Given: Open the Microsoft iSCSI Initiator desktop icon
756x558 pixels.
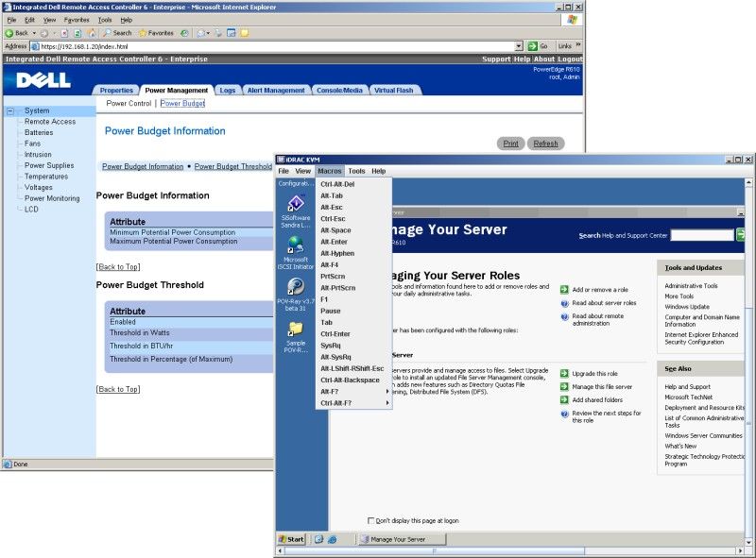Looking at the screenshot, I should coord(296,252).
